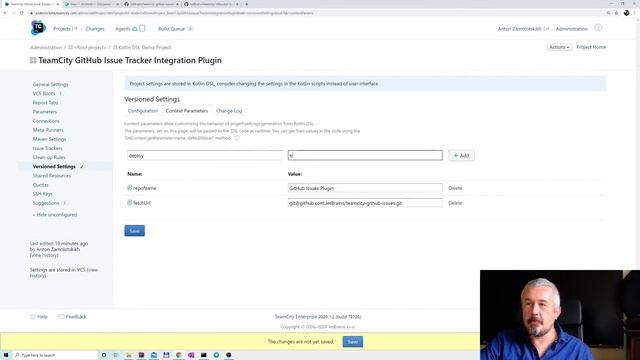Click the fetchUrl parameter icon
This screenshot has width=640, height=360.
pos(129,202)
